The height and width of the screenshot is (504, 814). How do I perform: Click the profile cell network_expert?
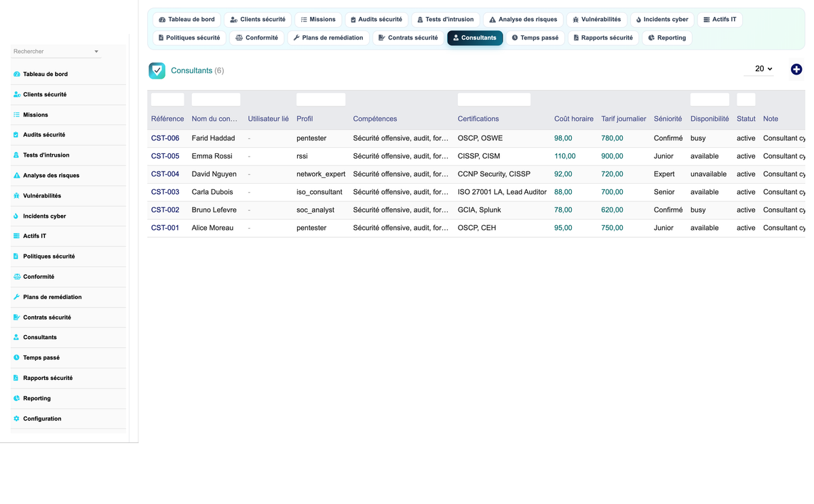click(x=321, y=174)
